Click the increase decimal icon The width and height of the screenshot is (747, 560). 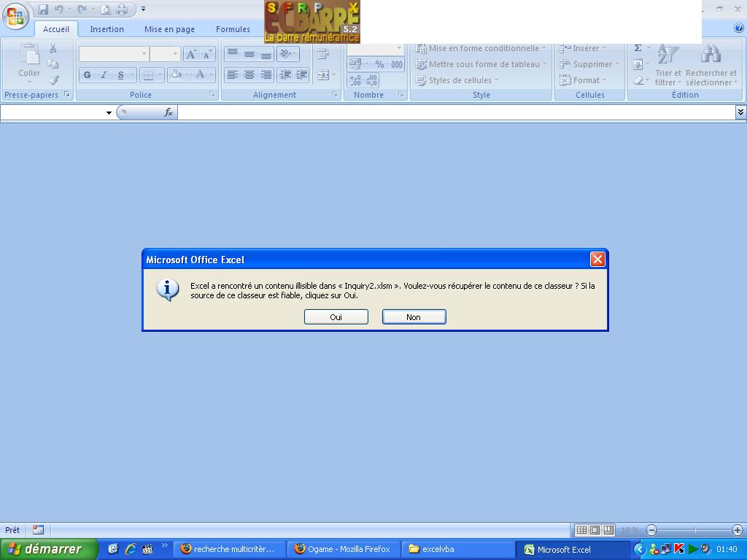pos(355,80)
